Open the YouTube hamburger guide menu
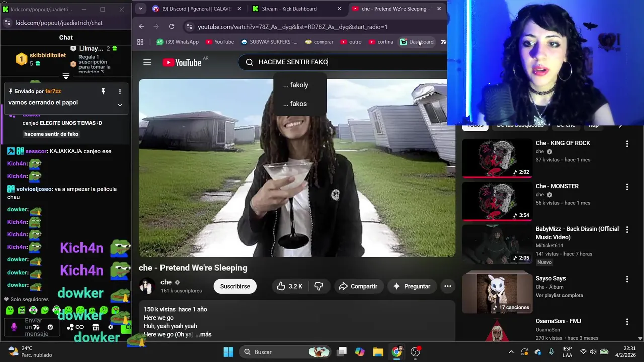 pos(147,62)
